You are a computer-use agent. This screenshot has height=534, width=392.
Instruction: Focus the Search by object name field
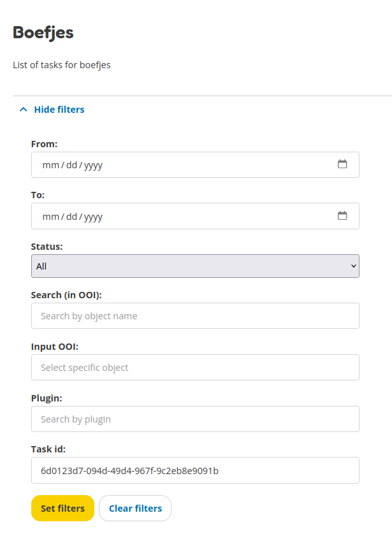[x=194, y=316]
